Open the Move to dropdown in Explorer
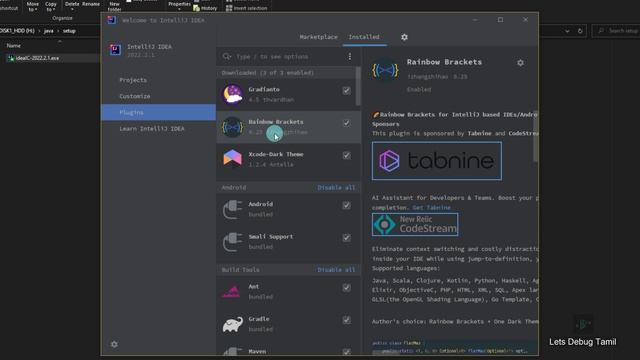Screen dimensions: 640x360 click(33, 7)
